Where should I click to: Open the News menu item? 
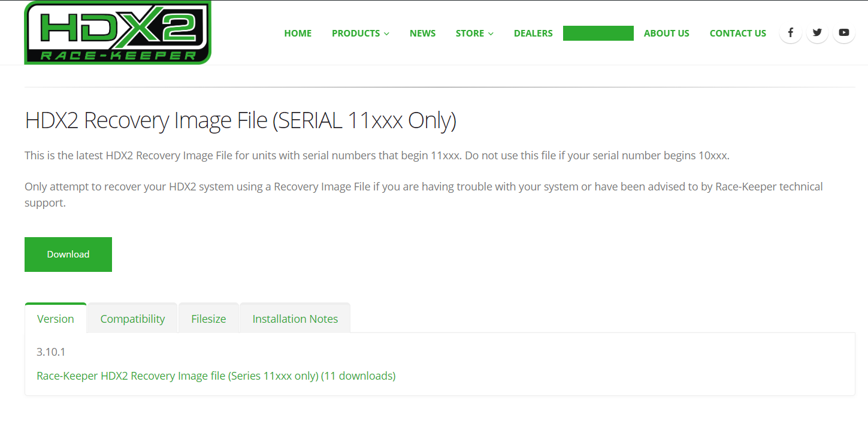[x=422, y=34]
